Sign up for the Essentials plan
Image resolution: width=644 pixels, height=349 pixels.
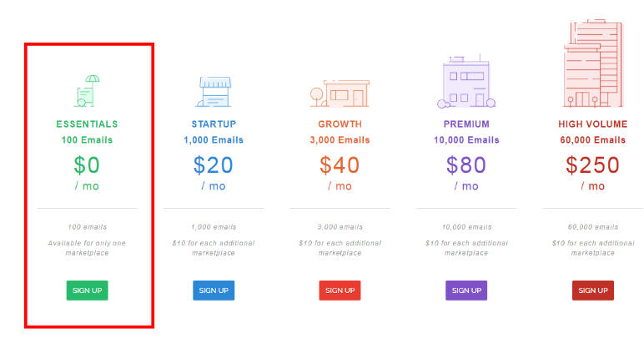click(x=87, y=291)
